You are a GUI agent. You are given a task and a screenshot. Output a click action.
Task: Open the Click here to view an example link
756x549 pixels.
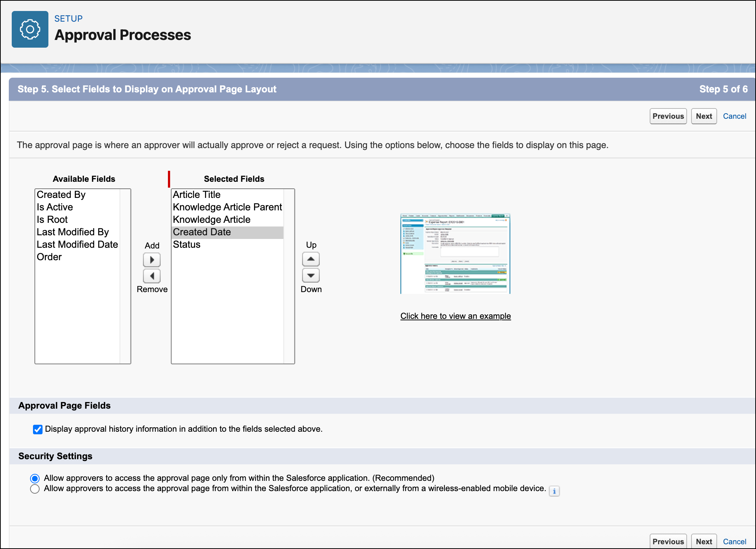[x=455, y=316]
